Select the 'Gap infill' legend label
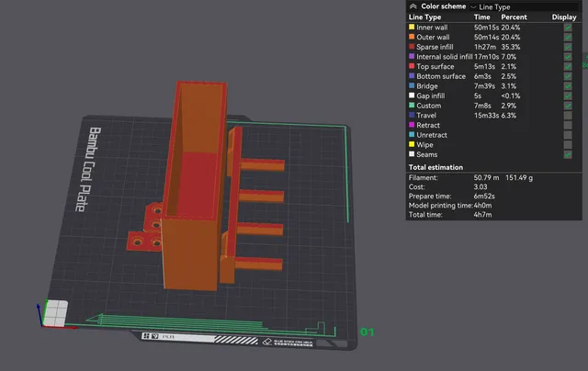This screenshot has width=588, height=371. 431,96
